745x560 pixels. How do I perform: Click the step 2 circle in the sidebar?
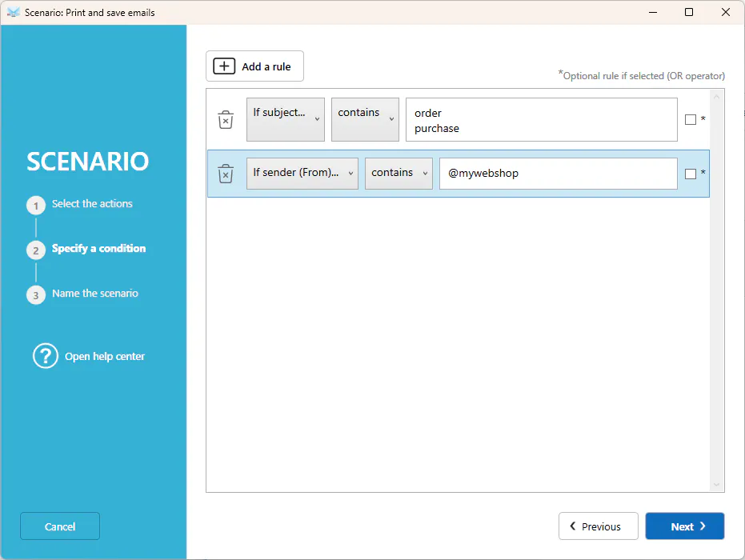coord(36,250)
